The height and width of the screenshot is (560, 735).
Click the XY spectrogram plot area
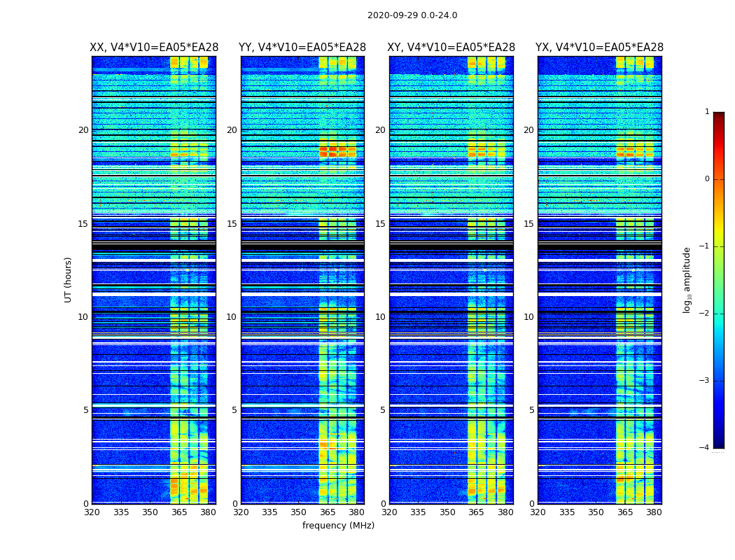tap(451, 280)
